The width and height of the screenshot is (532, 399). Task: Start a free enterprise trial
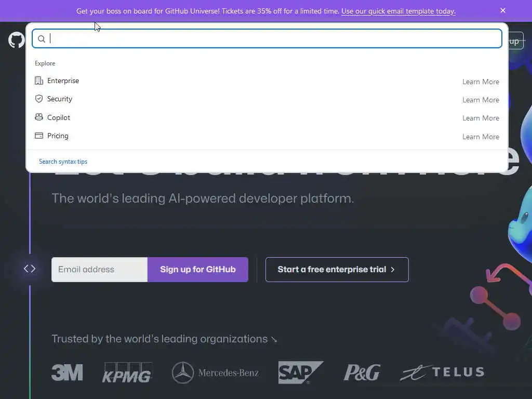click(x=337, y=270)
